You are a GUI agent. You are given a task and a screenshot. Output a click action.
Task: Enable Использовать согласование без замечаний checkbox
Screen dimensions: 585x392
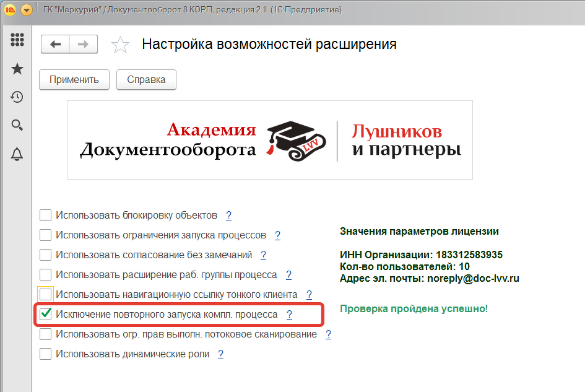[x=46, y=255]
